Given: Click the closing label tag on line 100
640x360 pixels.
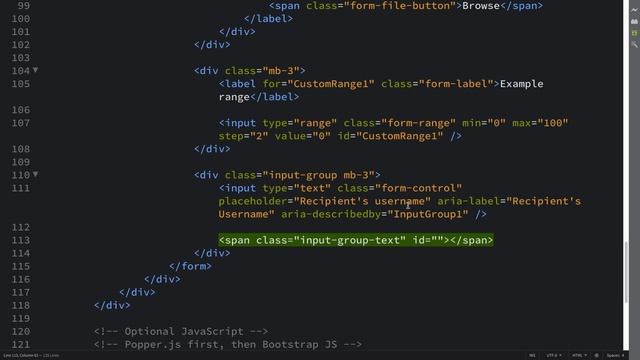Looking at the screenshot, I should click(x=268, y=18).
